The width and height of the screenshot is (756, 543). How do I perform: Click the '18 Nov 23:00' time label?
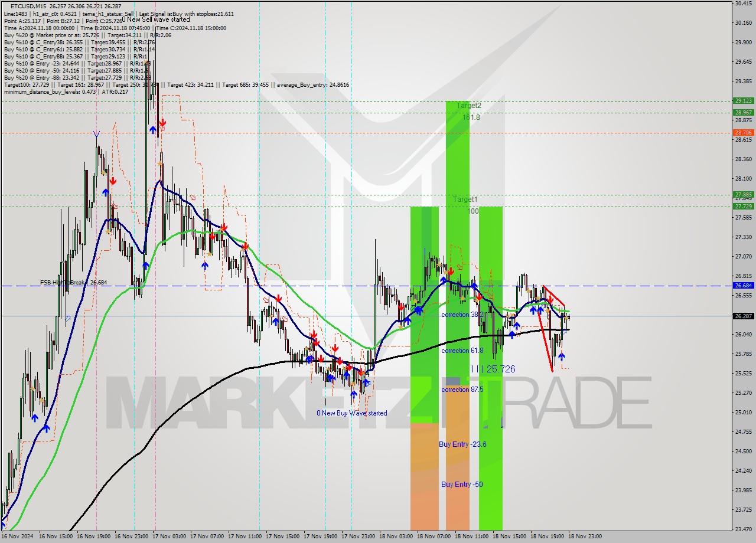[x=585, y=537]
